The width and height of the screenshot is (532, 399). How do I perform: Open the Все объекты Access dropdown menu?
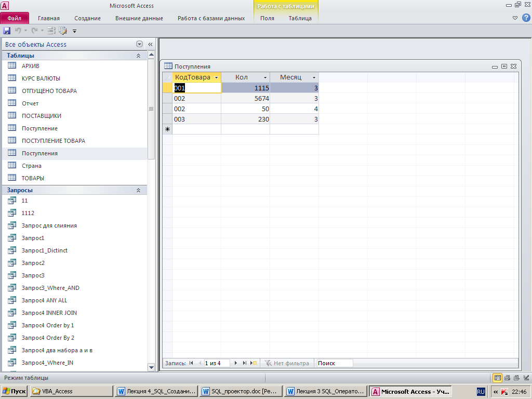pyautogui.click(x=139, y=44)
